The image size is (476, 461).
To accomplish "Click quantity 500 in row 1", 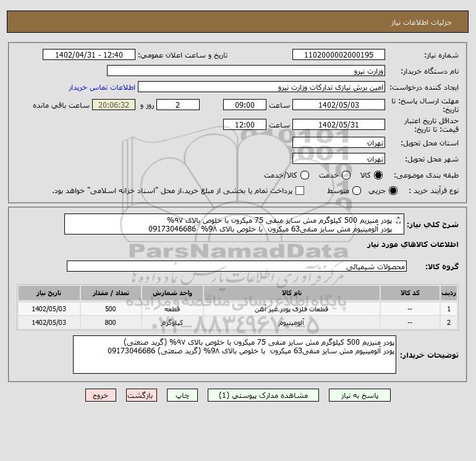I will [x=111, y=309].
